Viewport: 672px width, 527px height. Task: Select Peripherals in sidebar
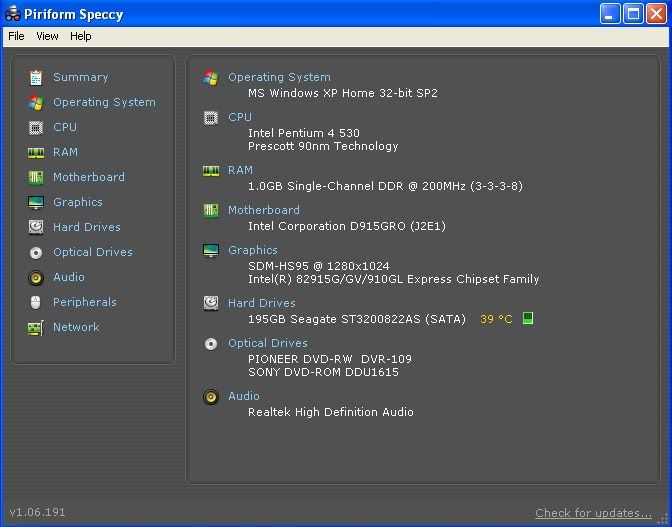click(x=84, y=302)
